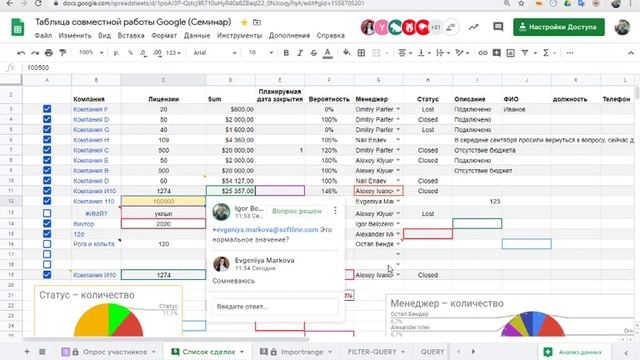Image resolution: width=640 pixels, height=360 pixels.
Task: Uncheck the checkbox next to 12d
Action: point(47,233)
